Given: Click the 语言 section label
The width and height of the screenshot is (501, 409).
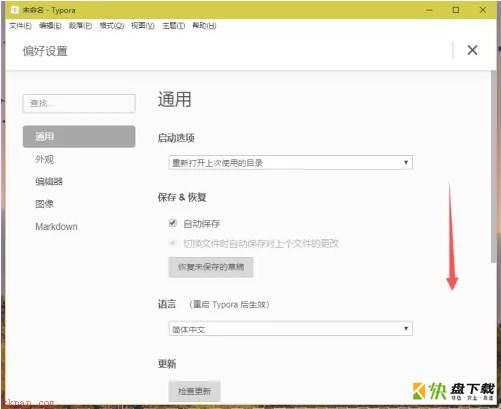Looking at the screenshot, I should click(x=167, y=304).
